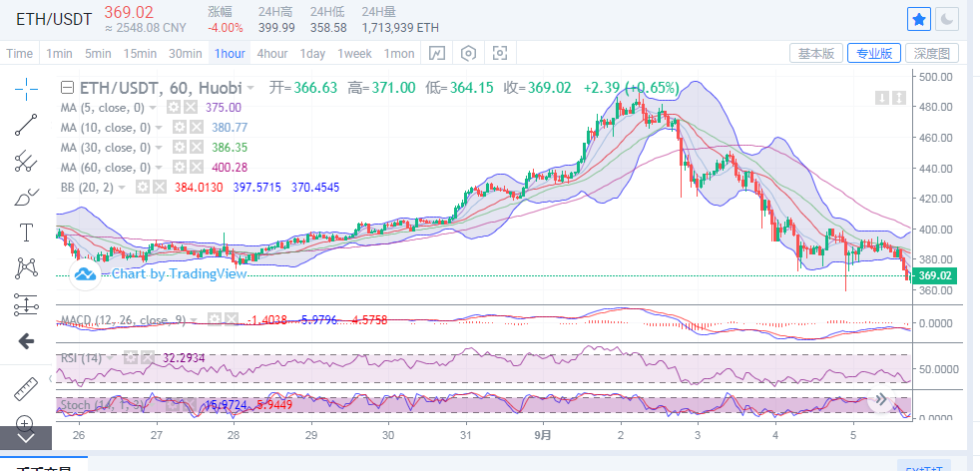Select the 1day interval tab
The height and width of the screenshot is (471, 980).
(x=313, y=54)
